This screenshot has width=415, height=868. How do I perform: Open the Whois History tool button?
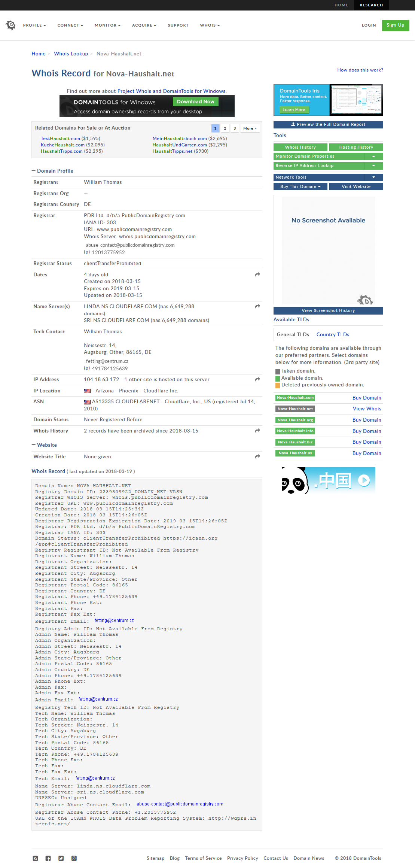(300, 147)
